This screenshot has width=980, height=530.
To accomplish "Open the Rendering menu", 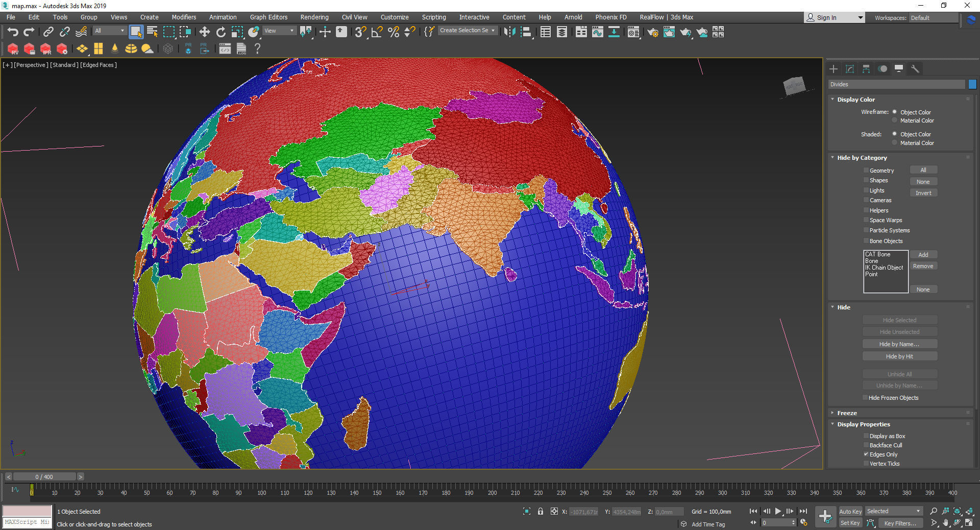I will [x=314, y=17].
